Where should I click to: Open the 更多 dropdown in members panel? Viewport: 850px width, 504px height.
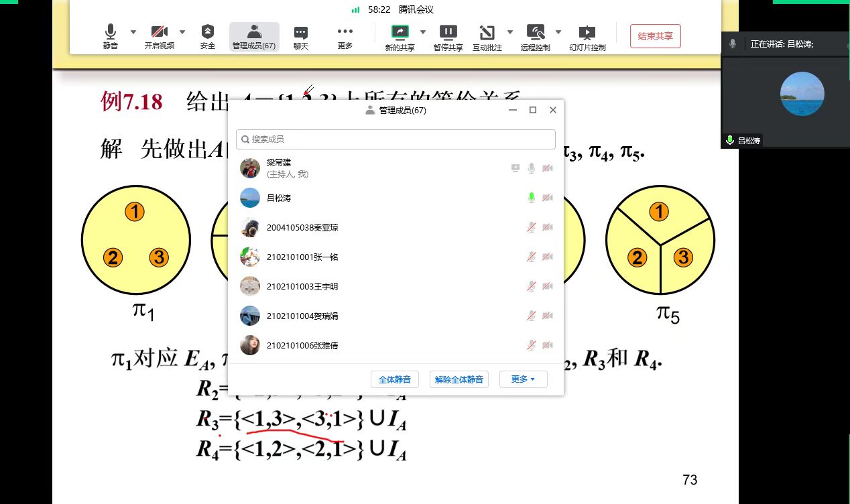click(x=523, y=379)
